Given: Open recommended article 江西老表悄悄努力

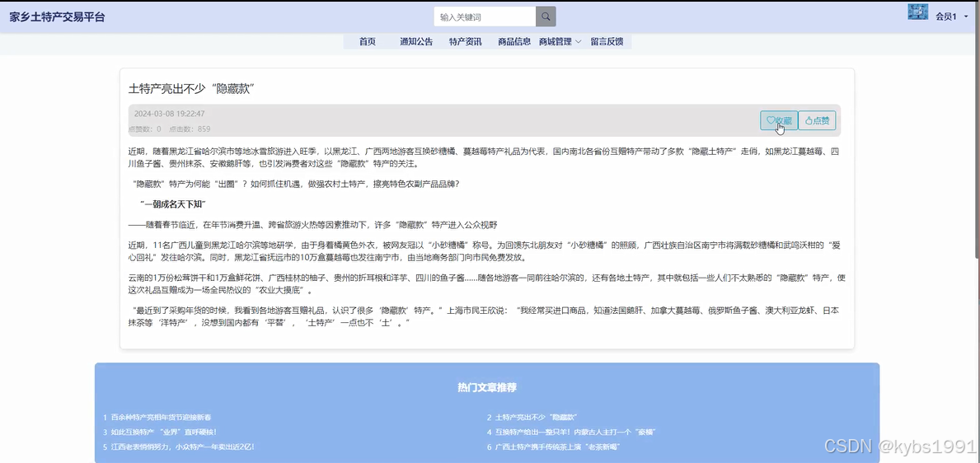Looking at the screenshot, I should (x=182, y=447).
